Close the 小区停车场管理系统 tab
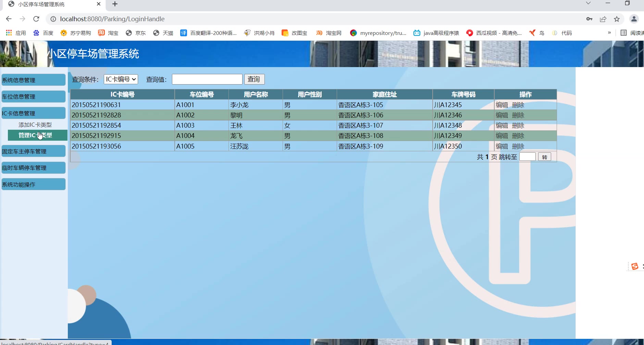The image size is (644, 345). [x=99, y=4]
